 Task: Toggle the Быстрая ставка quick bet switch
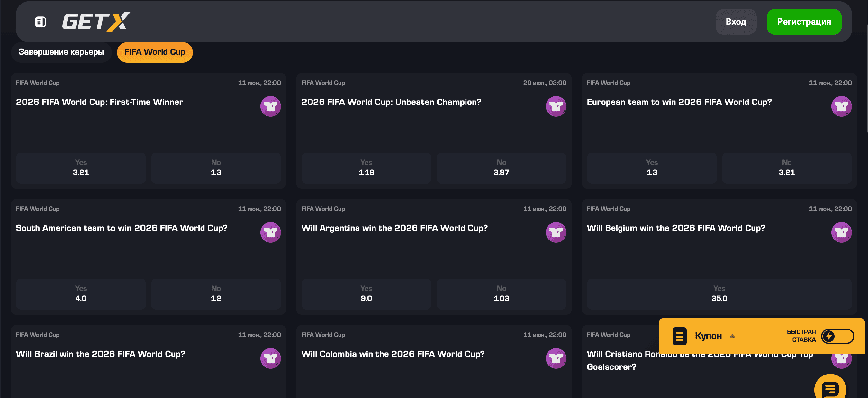tap(837, 336)
